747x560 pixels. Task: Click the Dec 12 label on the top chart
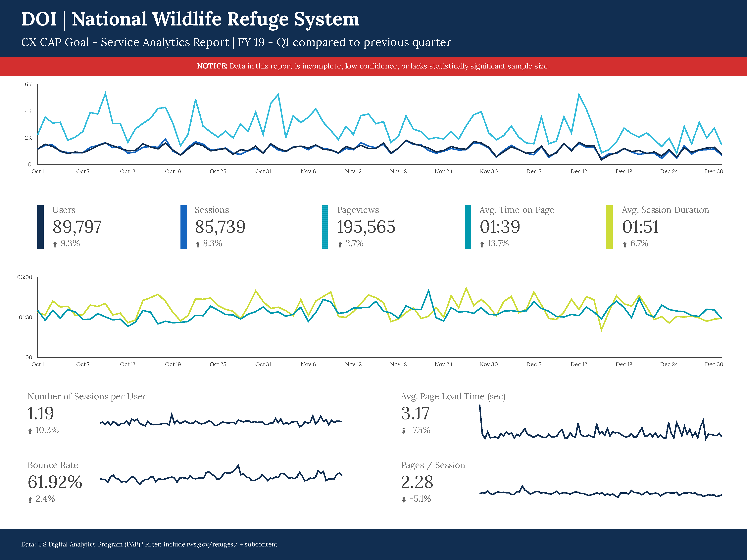(x=579, y=171)
